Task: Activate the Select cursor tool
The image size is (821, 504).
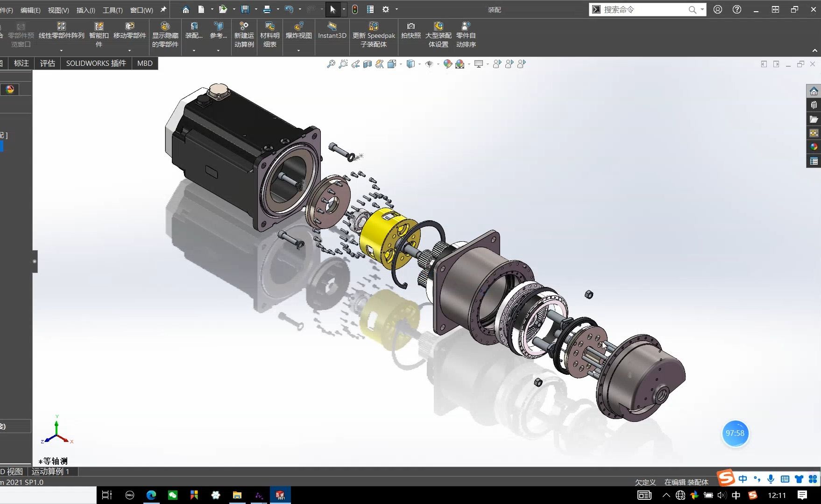Action: (333, 9)
